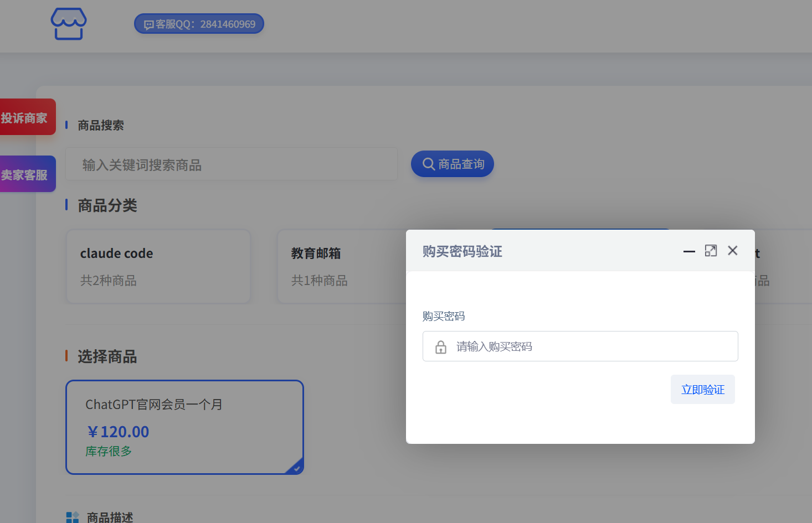Close the 购买密码验证 dialog

point(732,251)
